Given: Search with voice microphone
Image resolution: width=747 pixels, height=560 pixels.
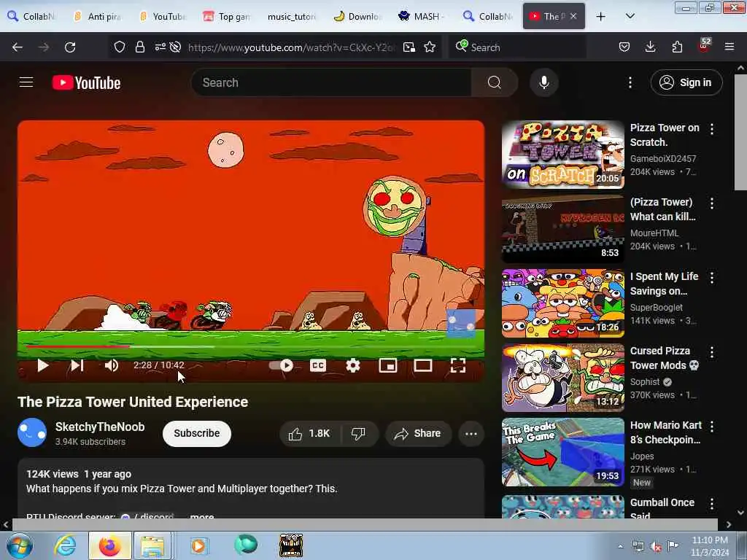Looking at the screenshot, I should click(x=544, y=82).
